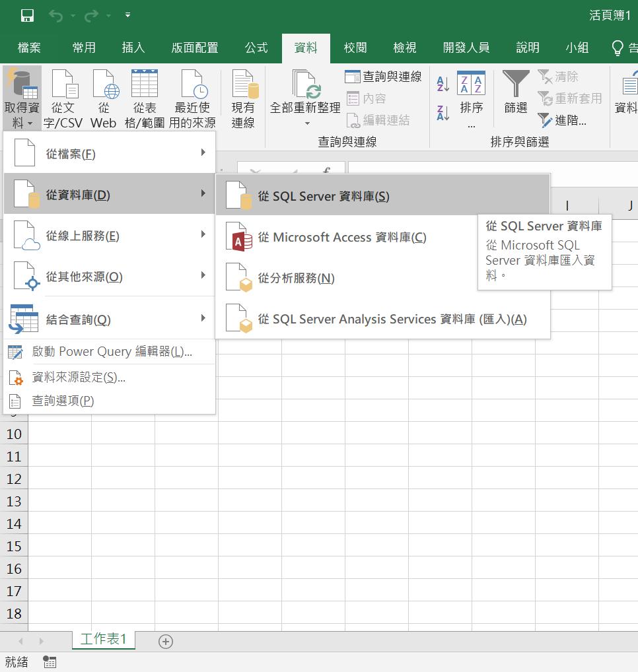Select column I header
Image resolution: width=638 pixels, height=672 pixels.
tap(567, 206)
